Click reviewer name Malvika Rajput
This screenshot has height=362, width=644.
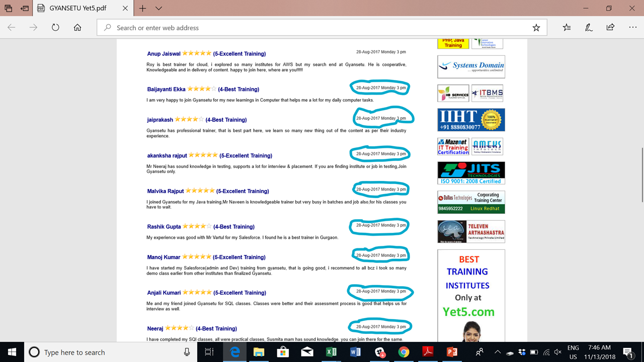pyautogui.click(x=166, y=191)
